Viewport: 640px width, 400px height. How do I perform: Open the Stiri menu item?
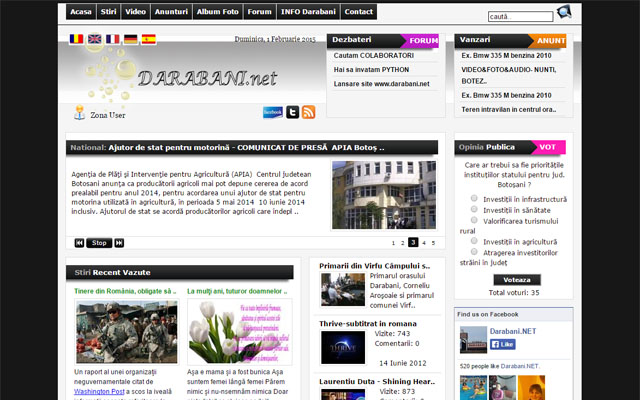click(109, 12)
